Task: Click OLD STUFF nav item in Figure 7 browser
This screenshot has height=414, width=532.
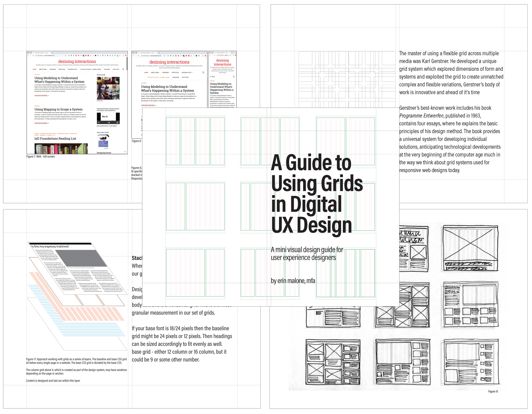Action: point(116,69)
